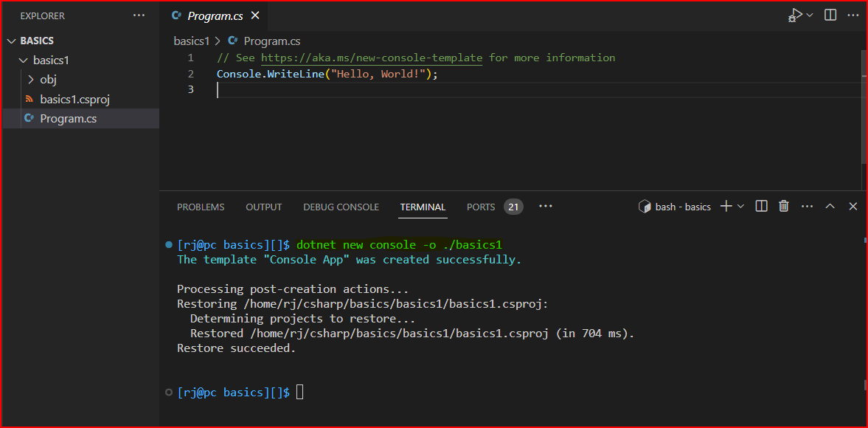Image resolution: width=868 pixels, height=428 pixels.
Task: Click the C# file icon on Program.cs tab
Action: click(x=176, y=14)
